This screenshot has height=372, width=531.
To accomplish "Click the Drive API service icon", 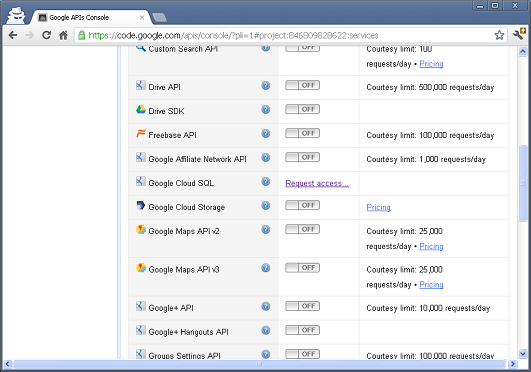I will tap(141, 85).
